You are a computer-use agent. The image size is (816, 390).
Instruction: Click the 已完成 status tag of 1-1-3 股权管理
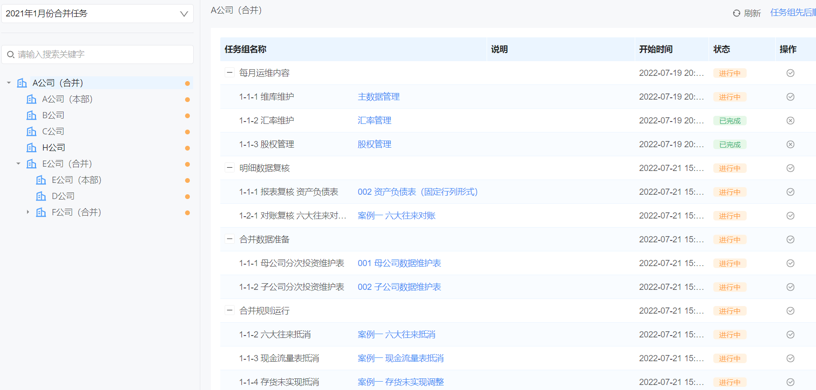pos(730,144)
